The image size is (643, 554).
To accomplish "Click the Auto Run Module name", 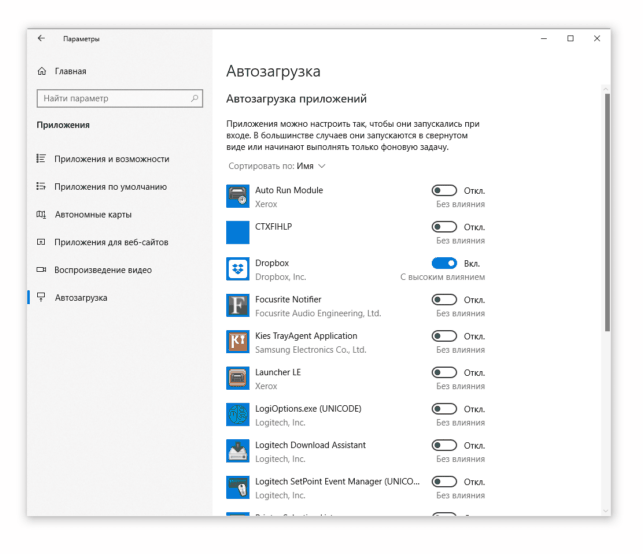I will pos(289,190).
